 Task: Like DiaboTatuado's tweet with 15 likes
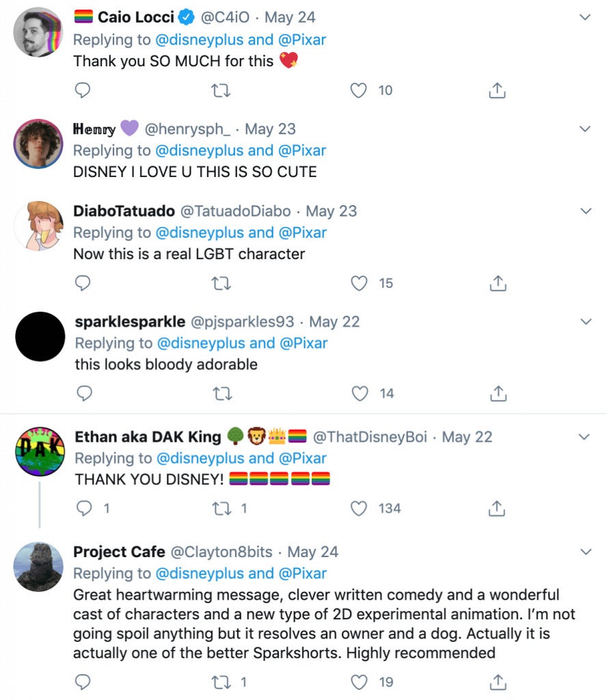click(x=360, y=283)
